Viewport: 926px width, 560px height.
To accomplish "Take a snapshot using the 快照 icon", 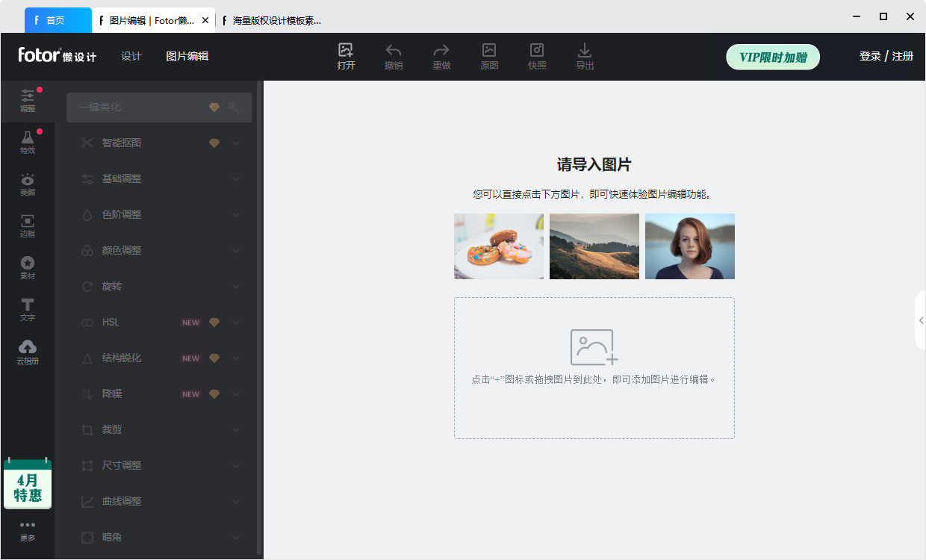I will (537, 56).
